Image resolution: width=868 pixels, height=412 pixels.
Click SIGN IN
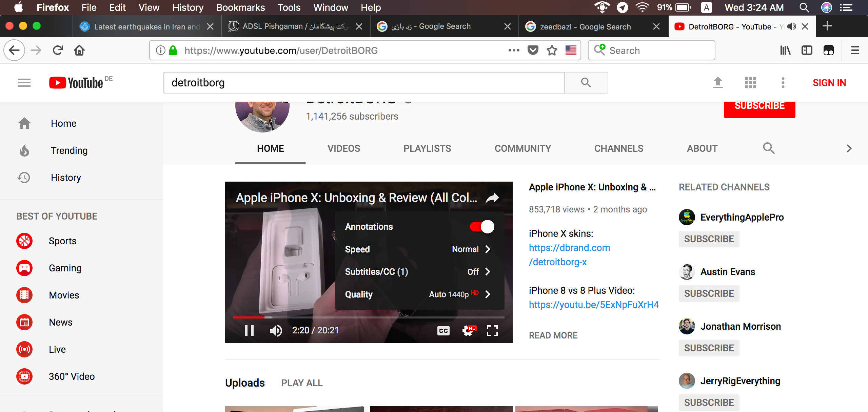pyautogui.click(x=829, y=83)
